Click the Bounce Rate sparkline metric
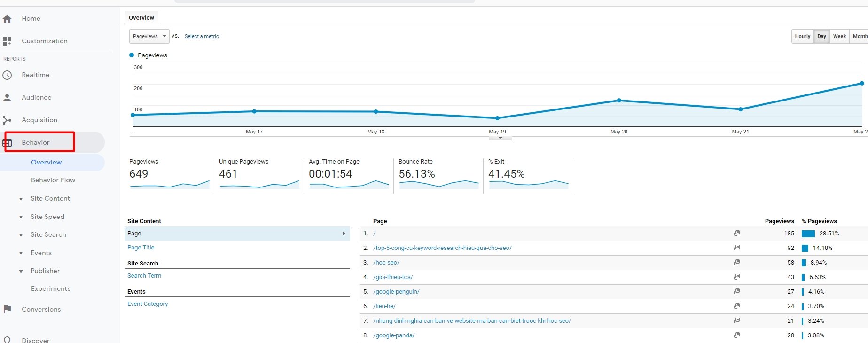Screen dimensions: 868x343 click(438, 175)
